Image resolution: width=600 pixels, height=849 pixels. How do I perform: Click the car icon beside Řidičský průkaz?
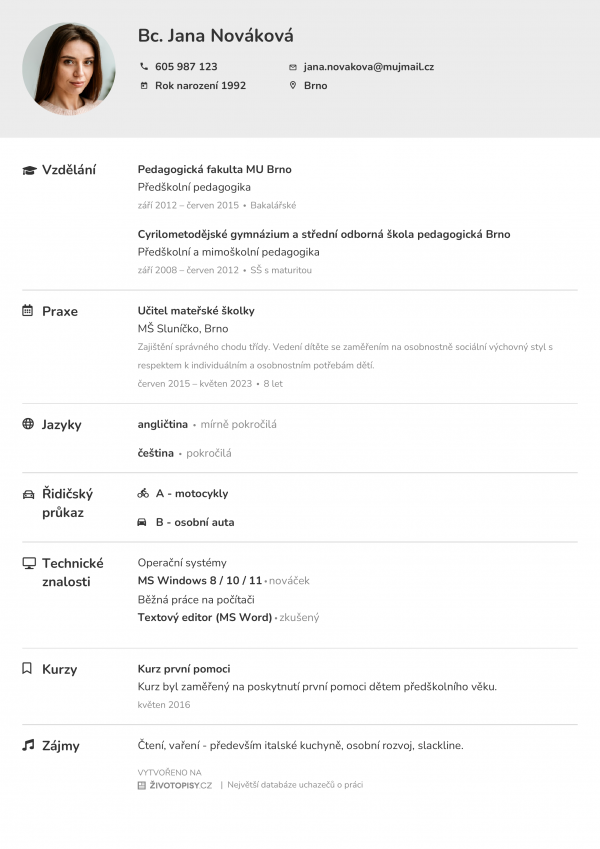coord(28,494)
